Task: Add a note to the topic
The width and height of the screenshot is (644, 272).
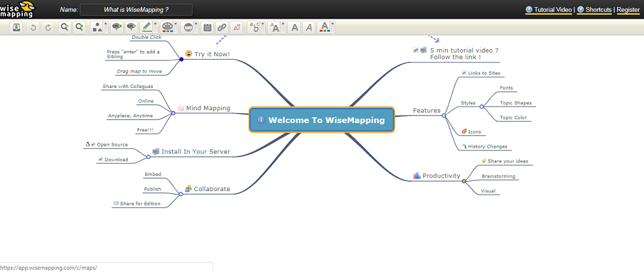Action: pos(207,28)
